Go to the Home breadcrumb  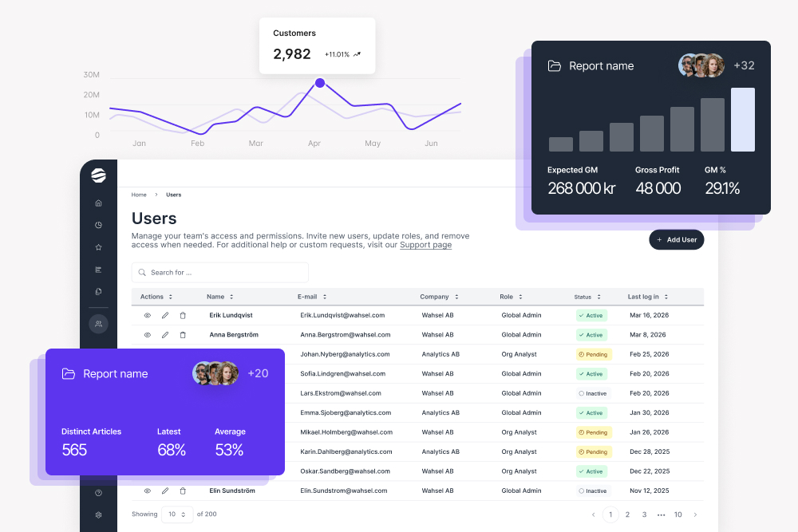tap(139, 195)
